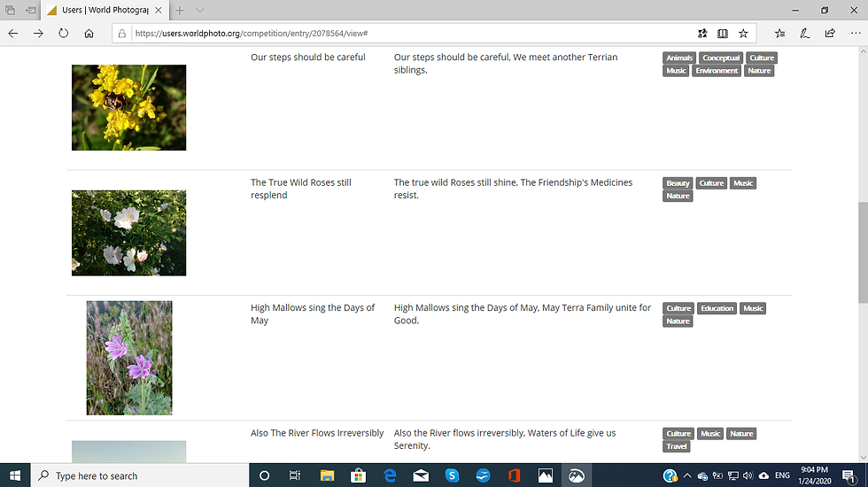Show hidden system tray icons
868x487 pixels.
tap(687, 475)
